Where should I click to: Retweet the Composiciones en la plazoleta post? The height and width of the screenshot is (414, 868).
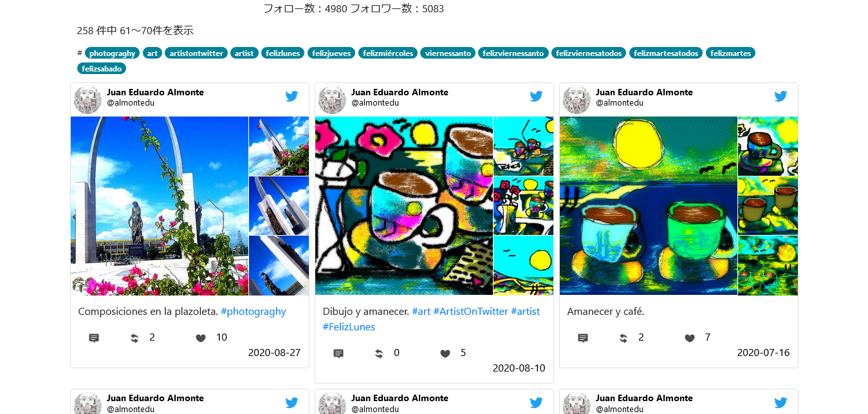[134, 338]
